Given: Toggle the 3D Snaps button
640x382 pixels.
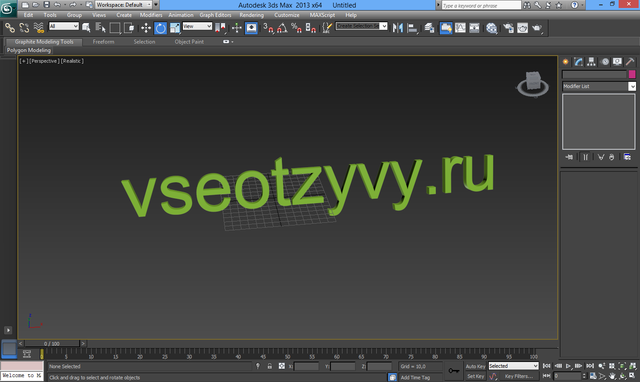Looking at the screenshot, I should pyautogui.click(x=268, y=28).
